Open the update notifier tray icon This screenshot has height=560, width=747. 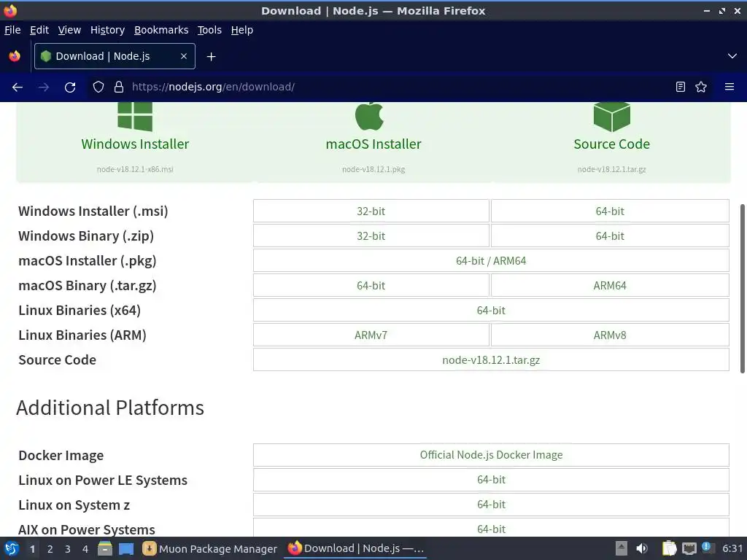pyautogui.click(x=706, y=547)
